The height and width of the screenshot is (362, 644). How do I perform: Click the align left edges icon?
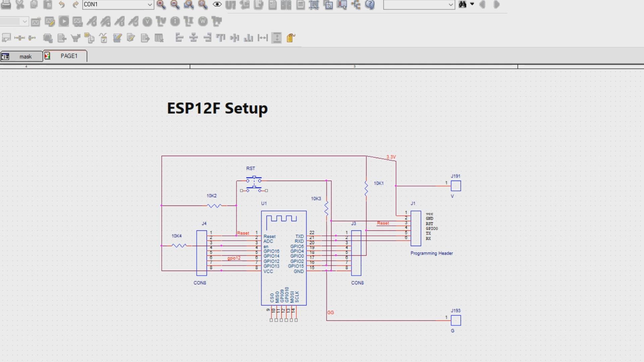point(179,38)
